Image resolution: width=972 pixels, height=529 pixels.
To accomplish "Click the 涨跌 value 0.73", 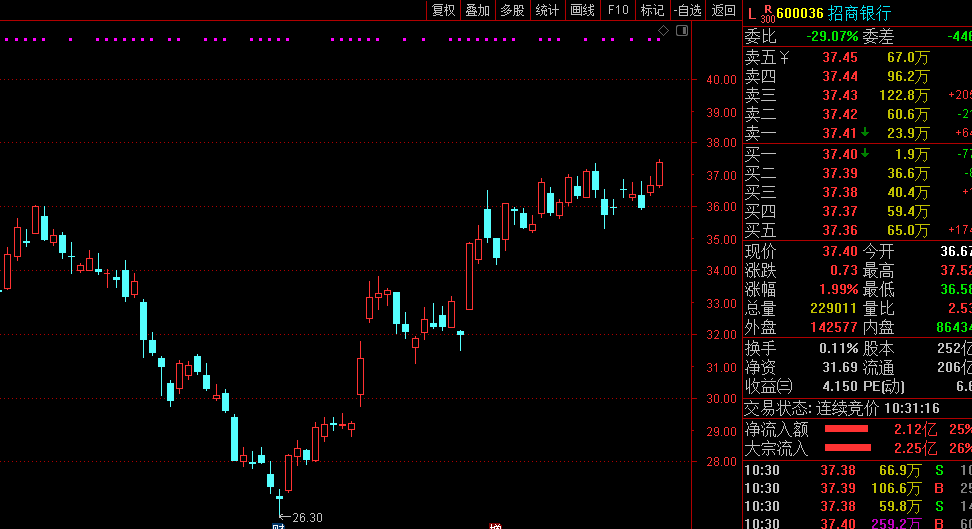I will (844, 271).
